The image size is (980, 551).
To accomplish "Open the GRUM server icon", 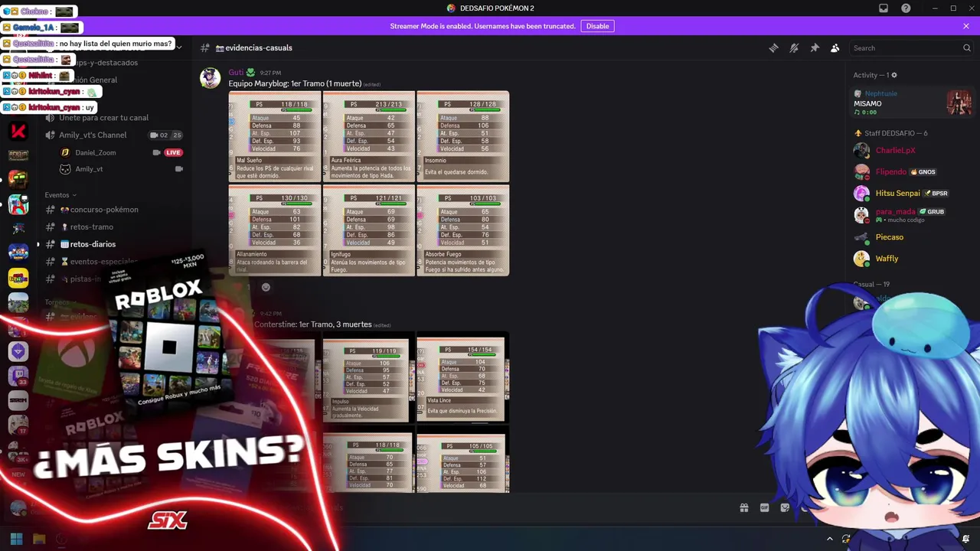I will [18, 400].
